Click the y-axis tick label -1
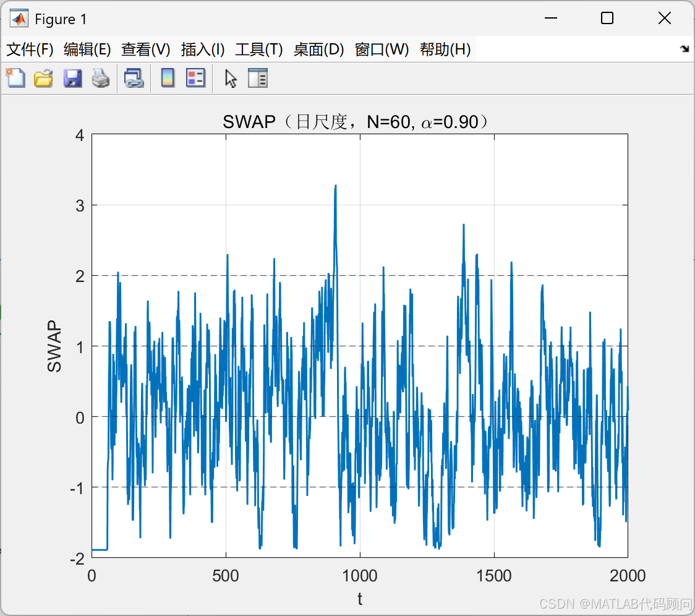Image resolution: width=695 pixels, height=616 pixels. pos(77,488)
